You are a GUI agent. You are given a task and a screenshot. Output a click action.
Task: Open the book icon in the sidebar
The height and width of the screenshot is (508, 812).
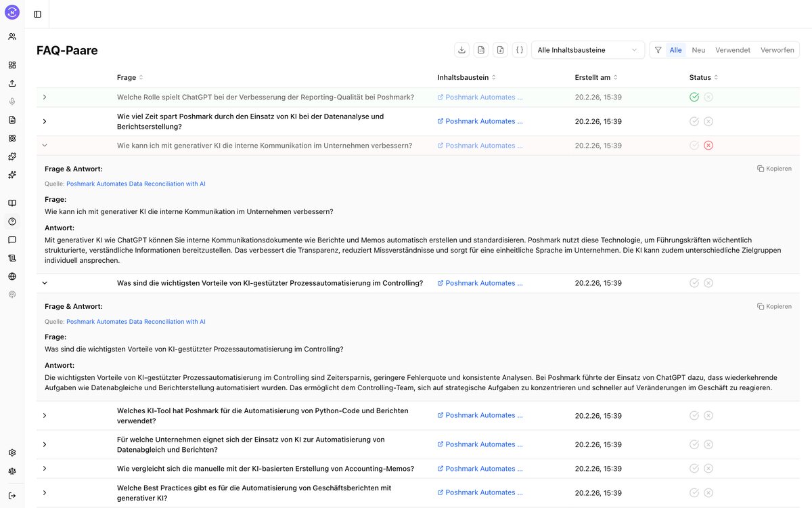(12, 203)
